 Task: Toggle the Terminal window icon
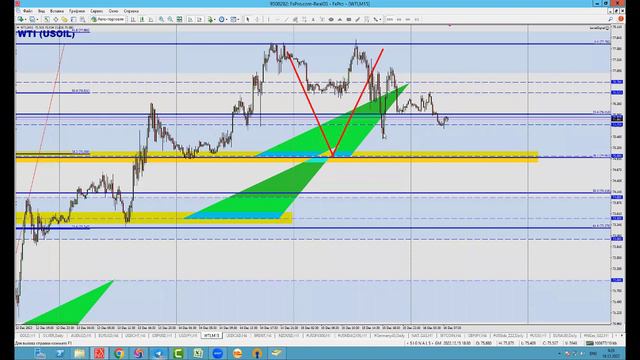pyautogui.click(x=73, y=19)
